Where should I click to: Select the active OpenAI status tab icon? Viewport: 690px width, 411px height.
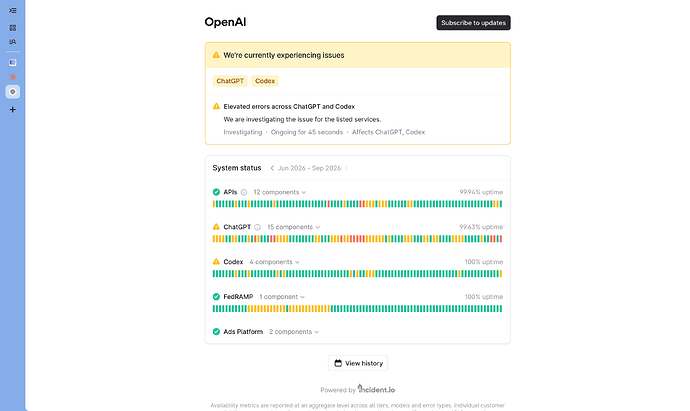coord(13,92)
